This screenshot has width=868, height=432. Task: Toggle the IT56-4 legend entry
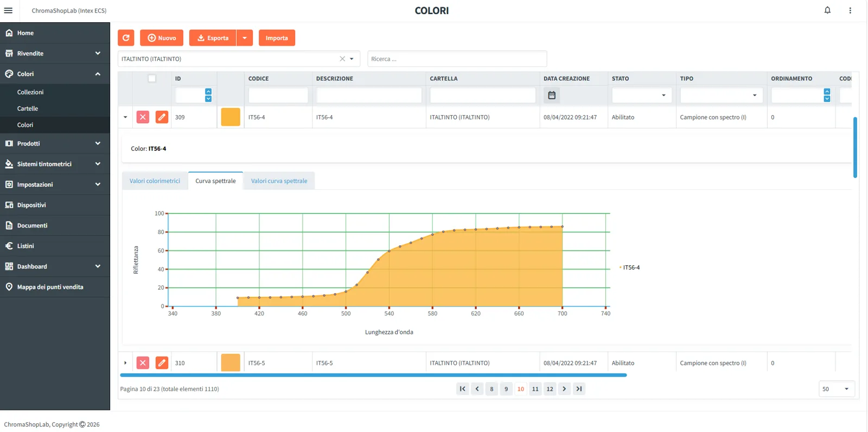coord(629,268)
